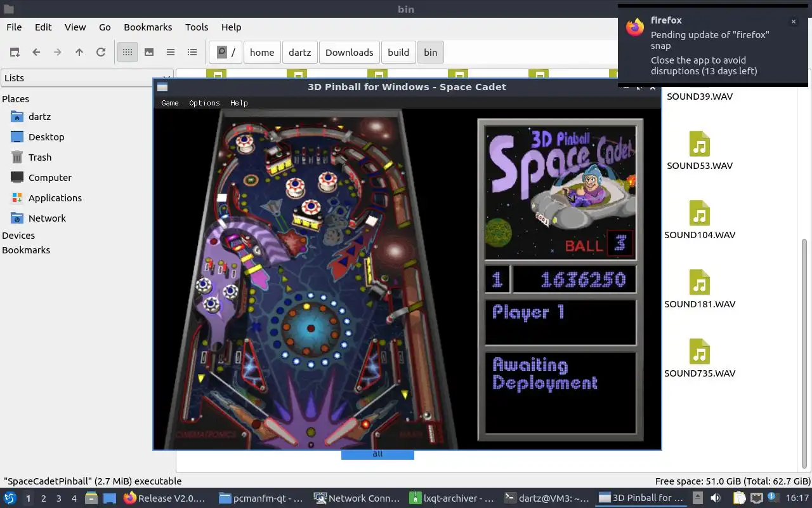Navigate to build in path bar

click(x=398, y=52)
